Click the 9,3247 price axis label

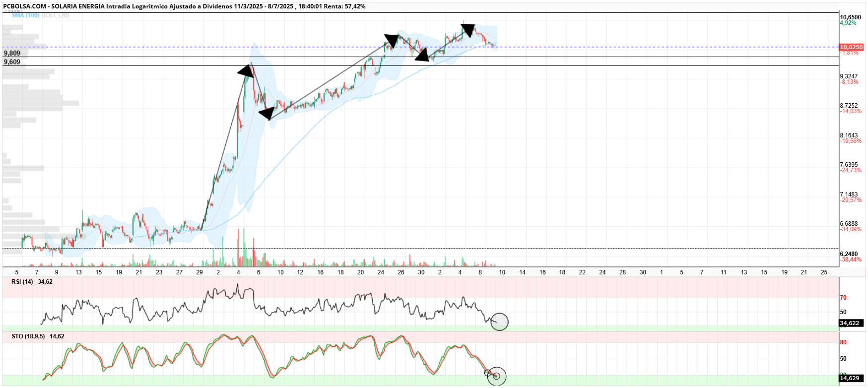[x=849, y=76]
